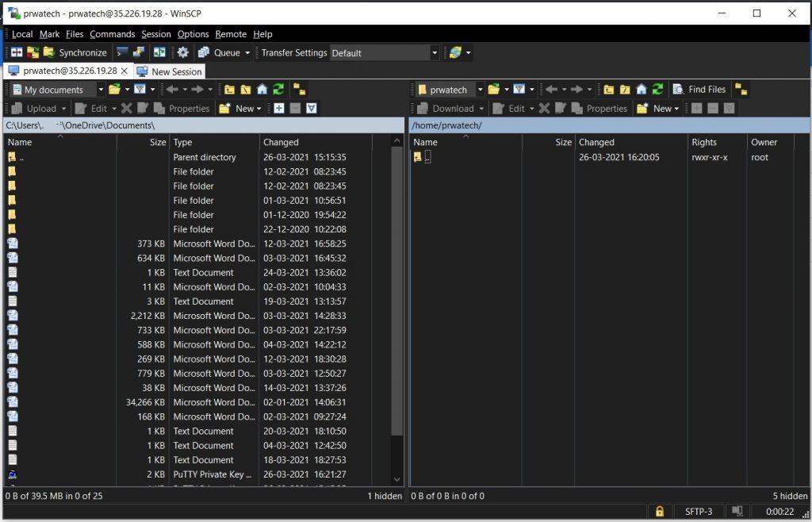
Task: Open the Session menu
Action: coord(156,34)
